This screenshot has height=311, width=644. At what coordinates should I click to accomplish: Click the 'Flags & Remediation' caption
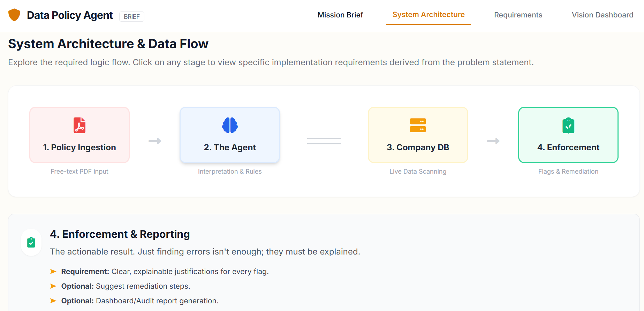(x=568, y=172)
